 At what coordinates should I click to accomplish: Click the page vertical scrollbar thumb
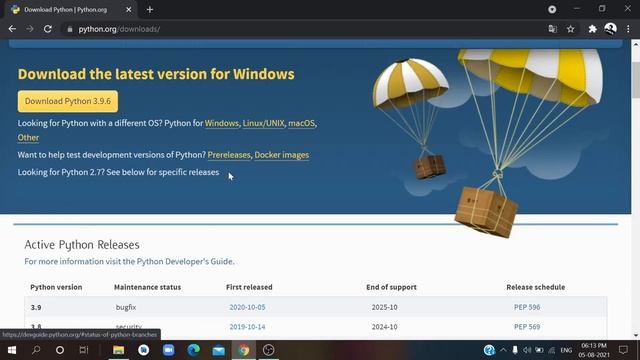point(636,80)
